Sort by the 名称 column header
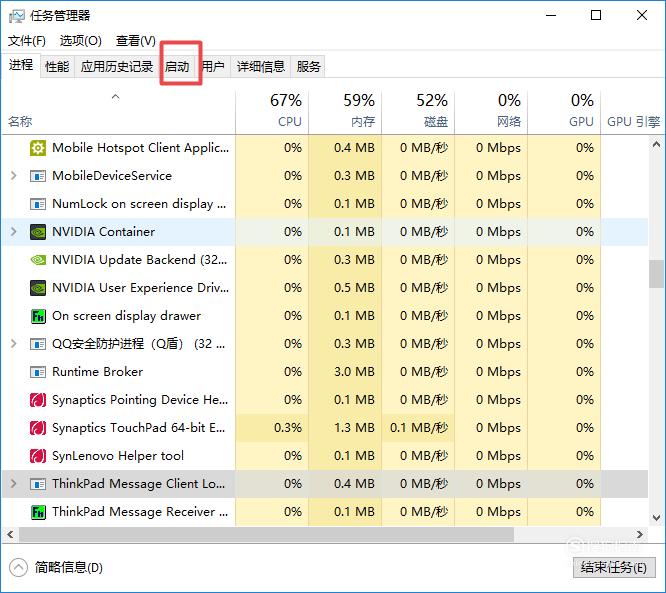Screen dimensions: 666x593 click(119, 113)
